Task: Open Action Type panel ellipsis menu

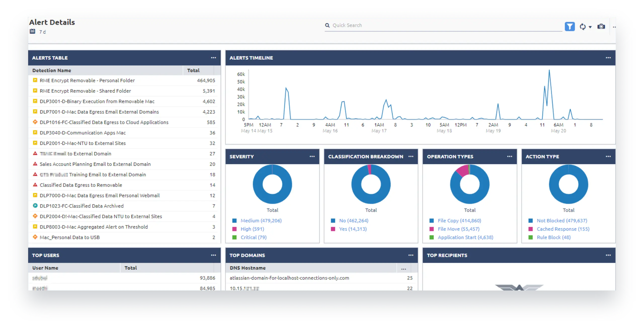Action: click(608, 156)
